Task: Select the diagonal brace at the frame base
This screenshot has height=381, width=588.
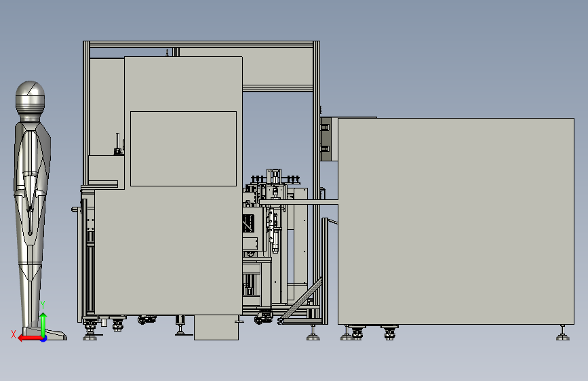Action: pos(302,298)
